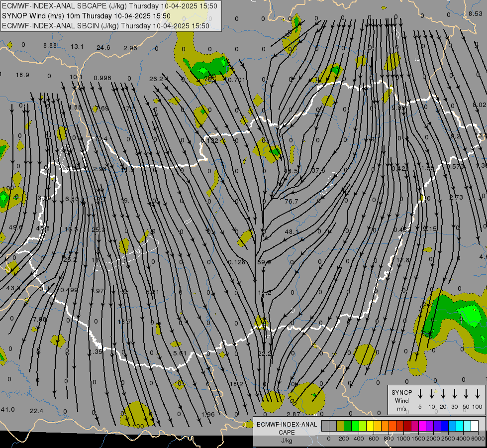487x448 pixels.
Task: Click the map value 26.2
Action: 156,79
